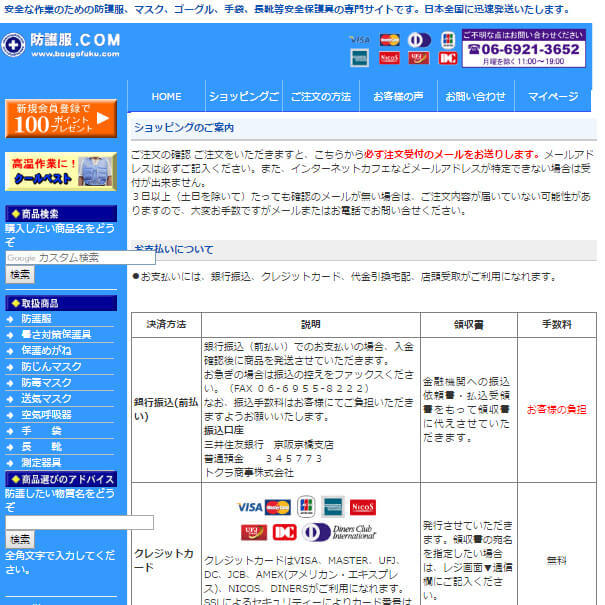This screenshot has width=605, height=605.
Task: Click the 三井住友銀行 京阪京橋支店 account text
Action: coord(269,444)
